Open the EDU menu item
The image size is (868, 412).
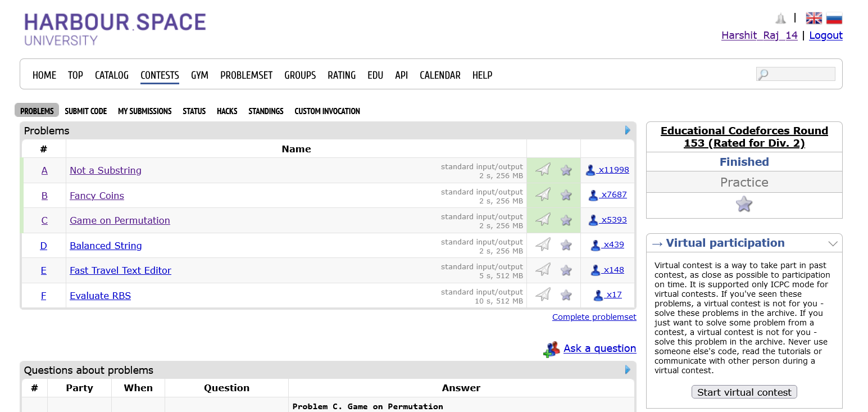[375, 75]
